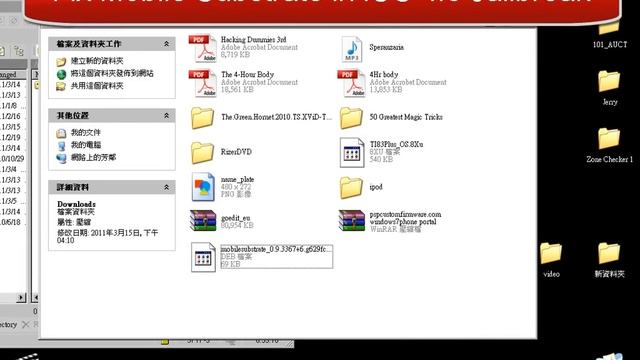Viewport: 640px width, 360px height.
Task: Collapse the 詳細資料 panel
Action: click(x=166, y=187)
